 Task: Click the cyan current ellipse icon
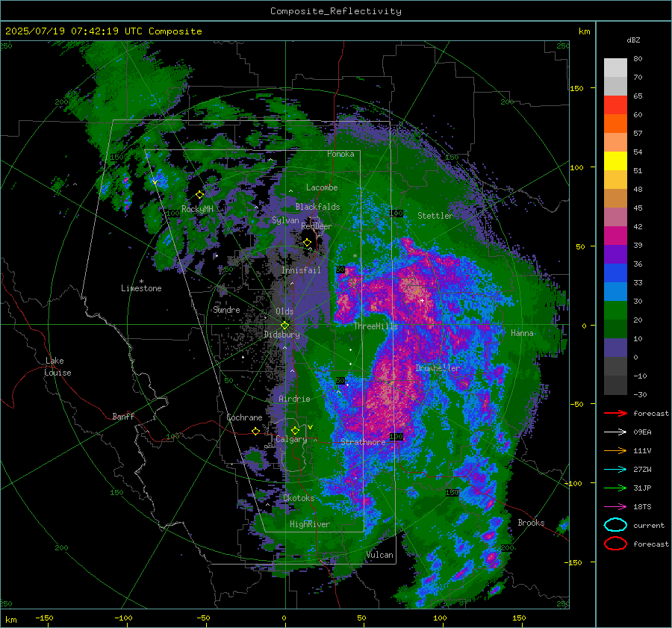click(x=615, y=525)
